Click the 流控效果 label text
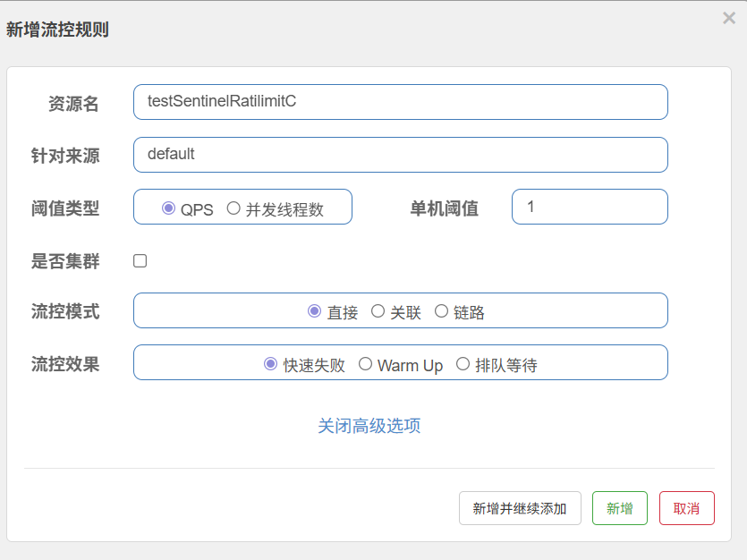The width and height of the screenshot is (747, 560). click(65, 364)
